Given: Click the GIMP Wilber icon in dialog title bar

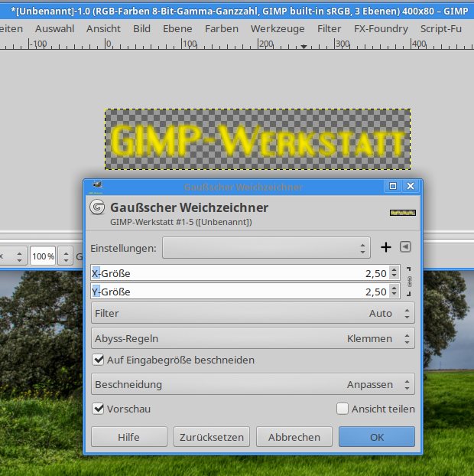Looking at the screenshot, I should pos(97,185).
